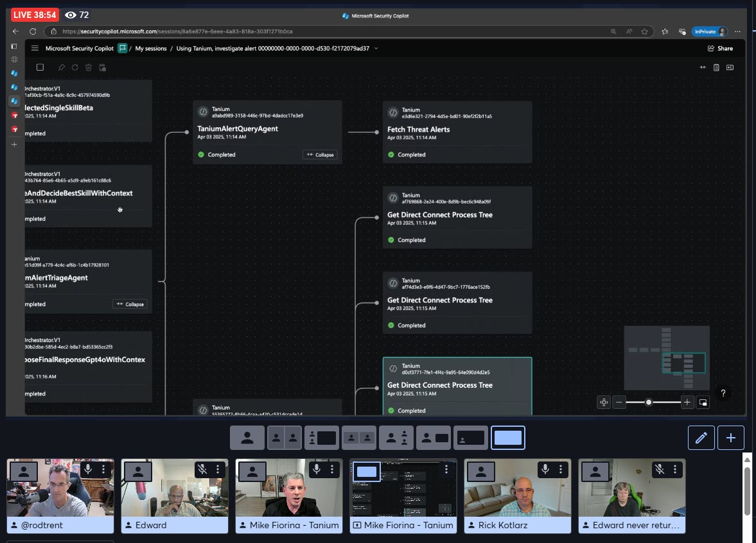Open browser essentials heart icon
Screen dimensions: 756x543
681,31
